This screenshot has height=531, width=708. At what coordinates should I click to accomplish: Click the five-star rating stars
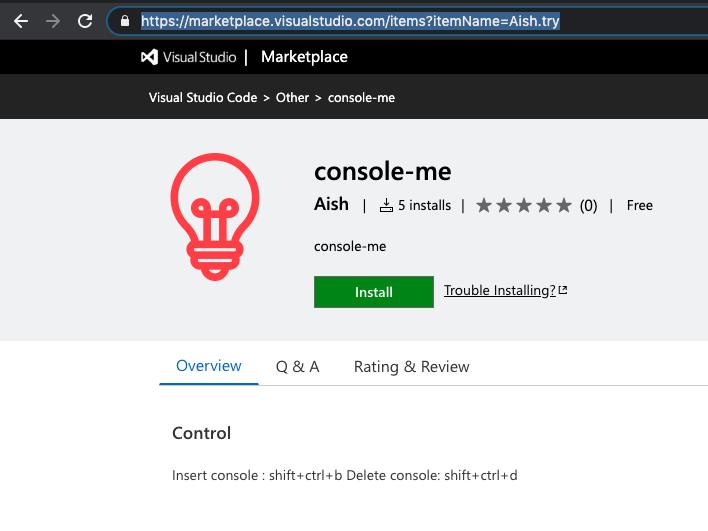pyautogui.click(x=524, y=205)
